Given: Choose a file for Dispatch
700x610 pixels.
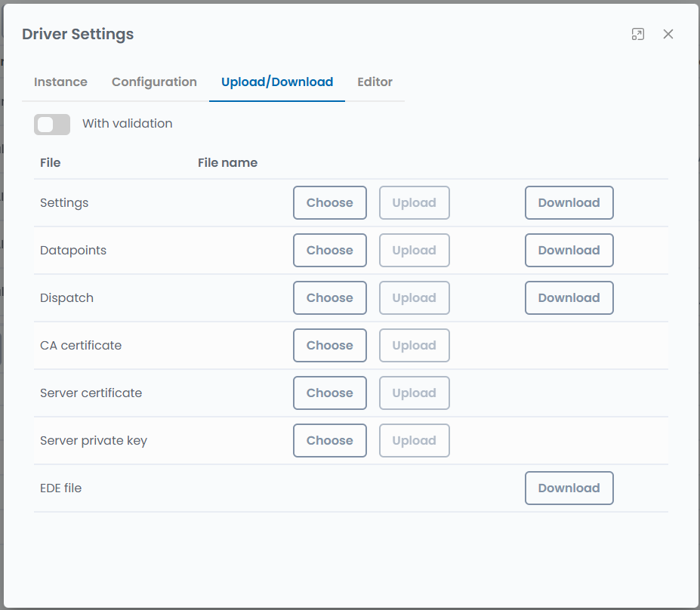Looking at the screenshot, I should coord(330,297).
